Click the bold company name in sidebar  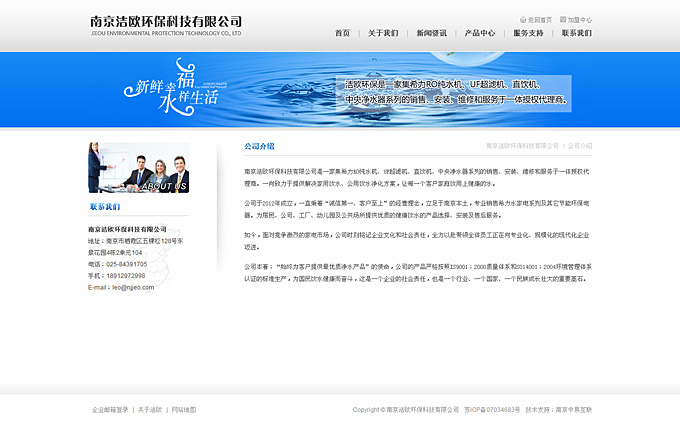pos(128,229)
